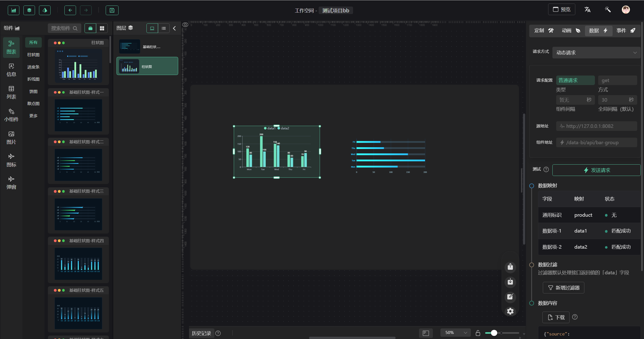644x339 pixels.
Task: Click the 发送请求 button
Action: pos(596,170)
